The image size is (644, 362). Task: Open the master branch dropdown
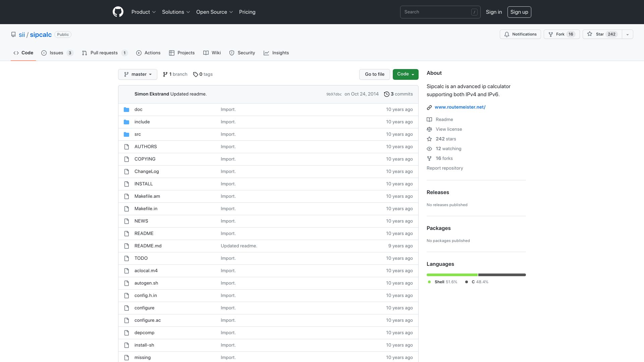(138, 74)
